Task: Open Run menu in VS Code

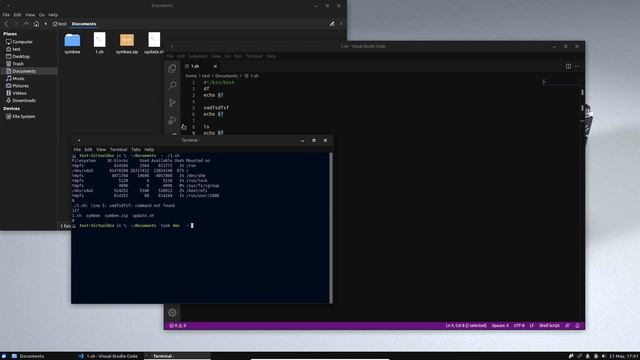Action: 238,56
